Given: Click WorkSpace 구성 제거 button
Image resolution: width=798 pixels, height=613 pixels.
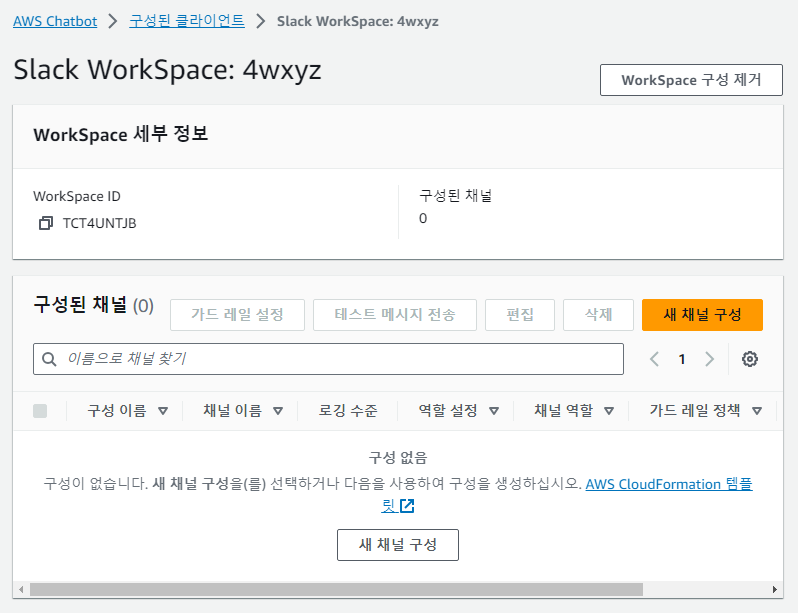Looking at the screenshot, I should [x=691, y=80].
